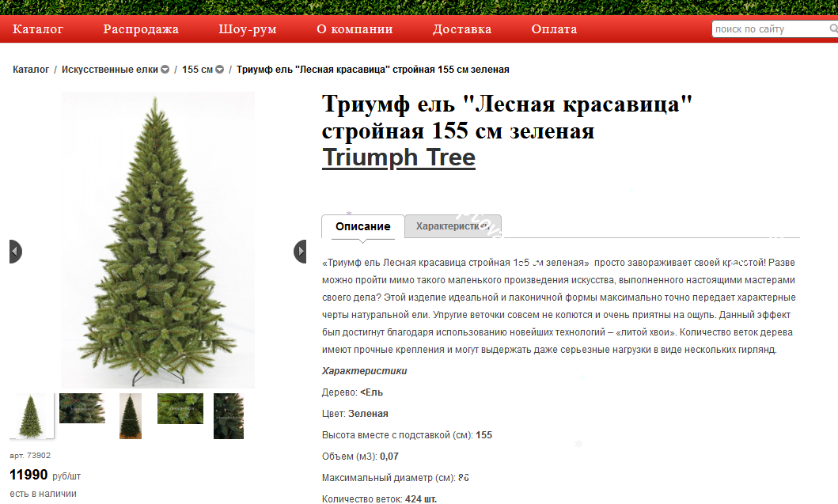Switch to the Описание tab
The width and height of the screenshot is (838, 504).
click(363, 226)
